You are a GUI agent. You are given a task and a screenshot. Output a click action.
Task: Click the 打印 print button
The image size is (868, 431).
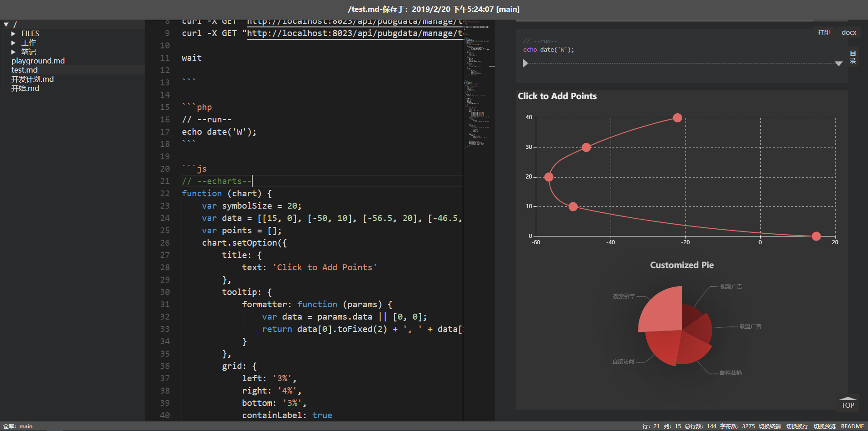pos(824,32)
